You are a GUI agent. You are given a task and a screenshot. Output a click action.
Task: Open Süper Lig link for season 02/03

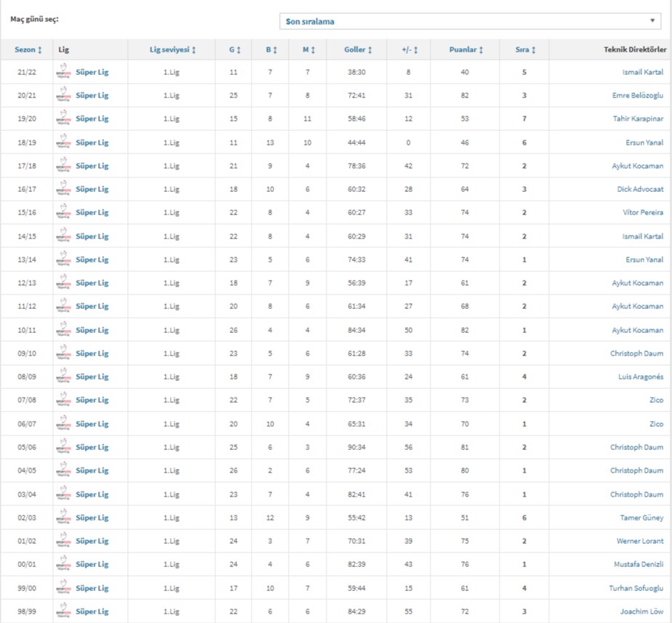click(x=92, y=518)
